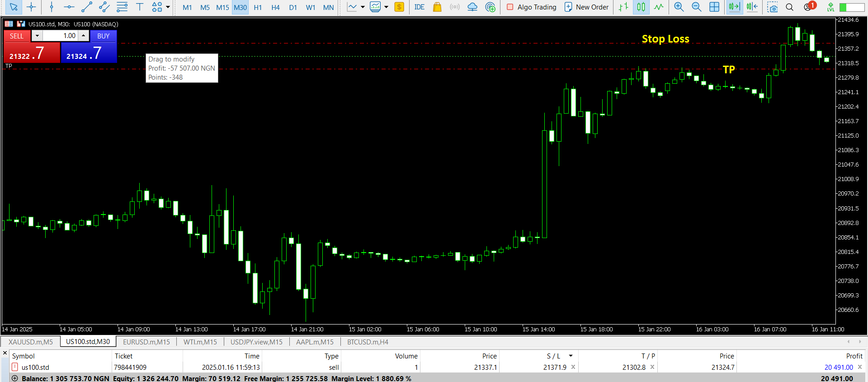Switch to the EURUSD.m,M15 chart tab
The width and height of the screenshot is (868, 382).
pyautogui.click(x=146, y=342)
